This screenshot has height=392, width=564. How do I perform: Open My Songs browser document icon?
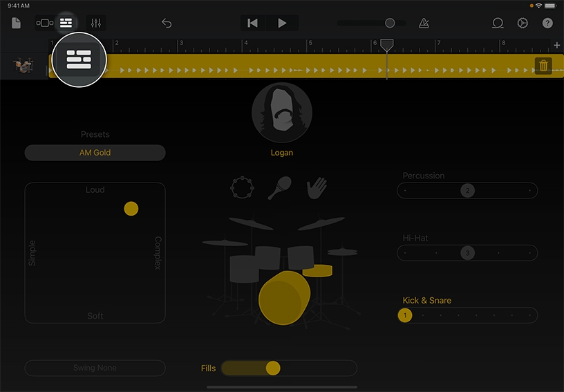(x=16, y=23)
